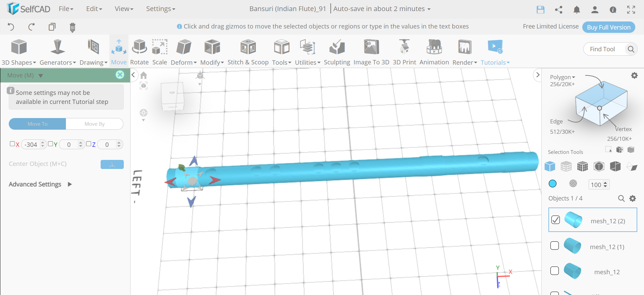Click Buy Full Version button
Screen dimensions: 644x295
point(608,27)
